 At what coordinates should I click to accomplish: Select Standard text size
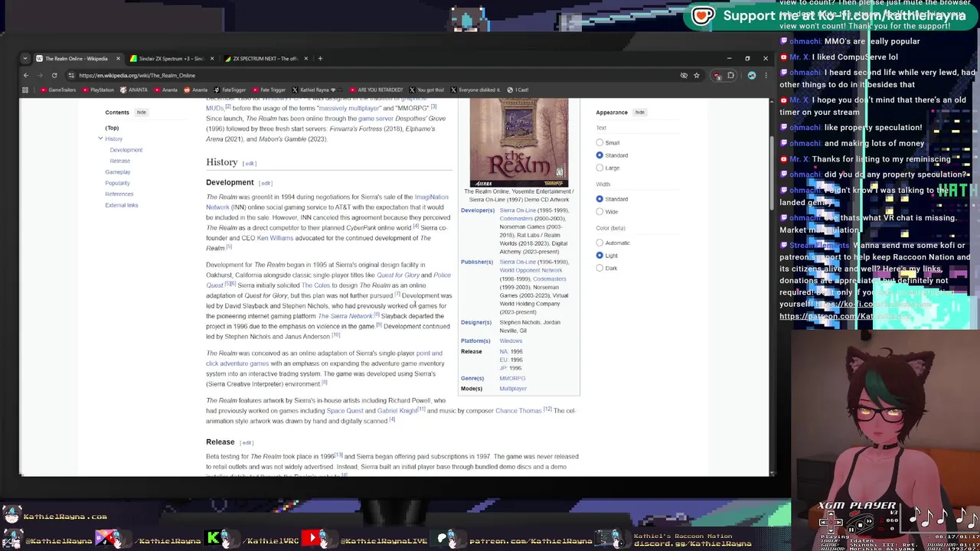pos(599,155)
